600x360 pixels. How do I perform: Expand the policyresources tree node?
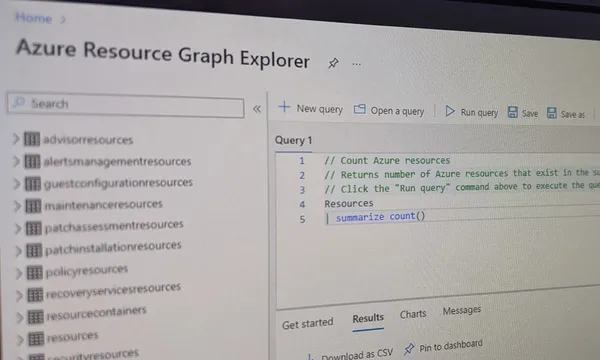(x=19, y=273)
